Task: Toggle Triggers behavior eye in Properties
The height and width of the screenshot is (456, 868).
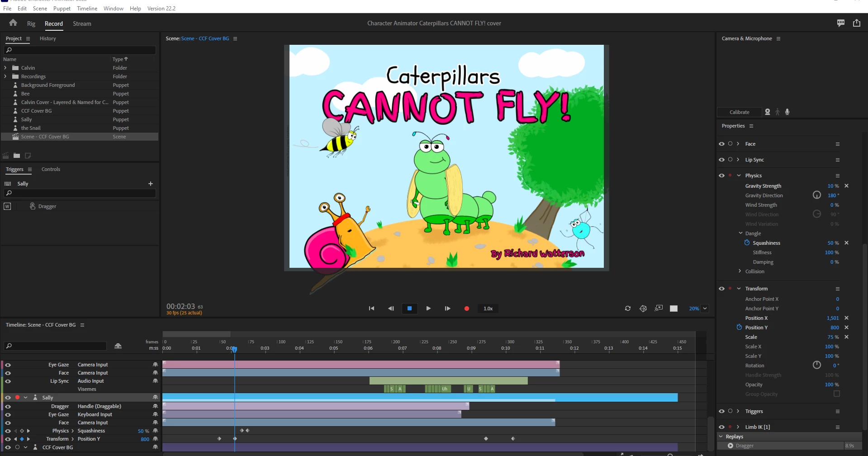Action: coord(722,411)
